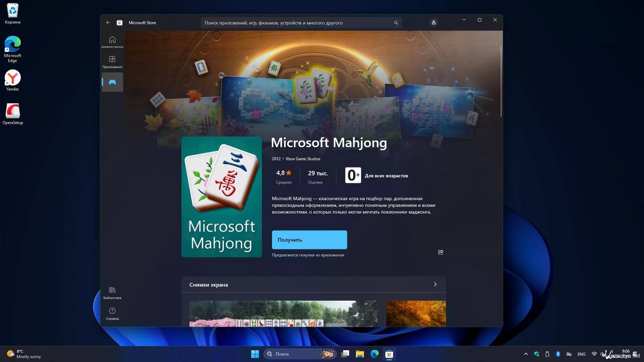Click the Store window vertical scrollbar
Screen dimensions: 644x362
(501, 82)
